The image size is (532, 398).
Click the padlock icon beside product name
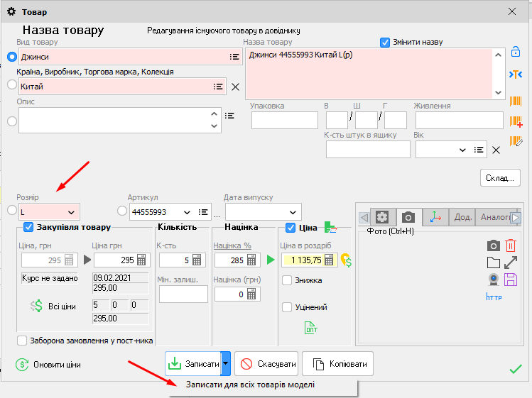pyautogui.click(x=516, y=52)
